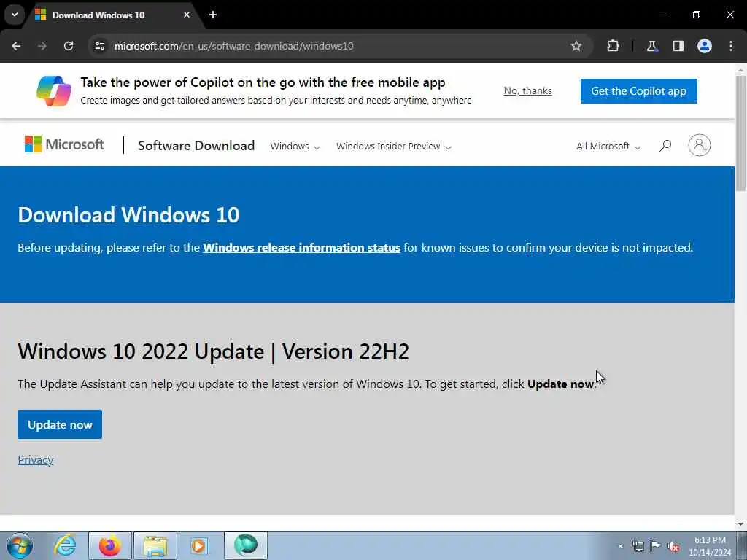Go back to the previous page

pos(16,46)
